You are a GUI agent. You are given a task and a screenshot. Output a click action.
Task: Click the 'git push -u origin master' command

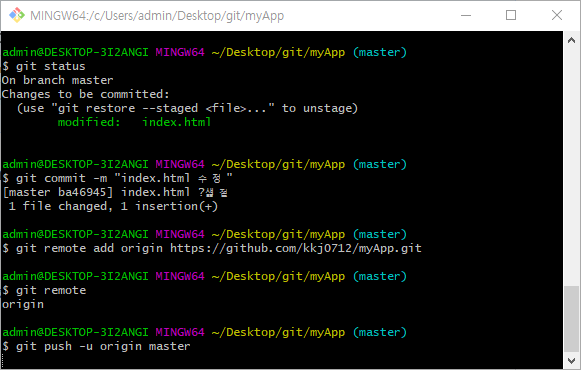pyautogui.click(x=103, y=346)
